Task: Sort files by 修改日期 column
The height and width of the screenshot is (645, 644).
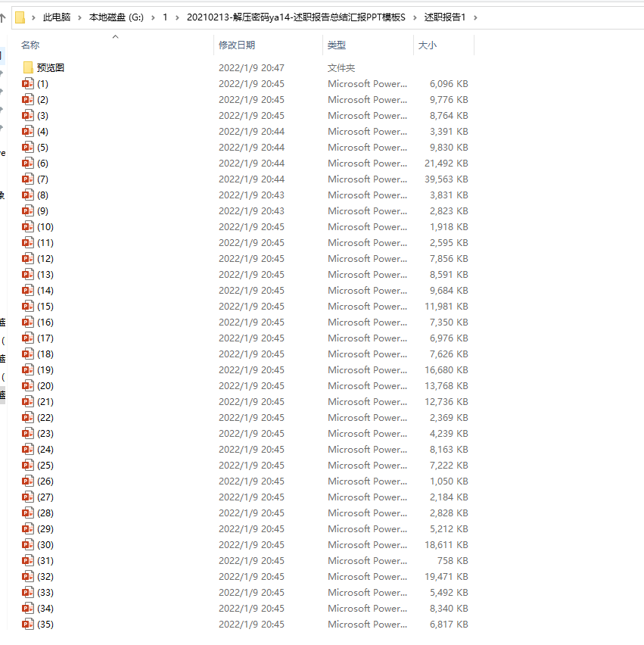Action: point(237,45)
